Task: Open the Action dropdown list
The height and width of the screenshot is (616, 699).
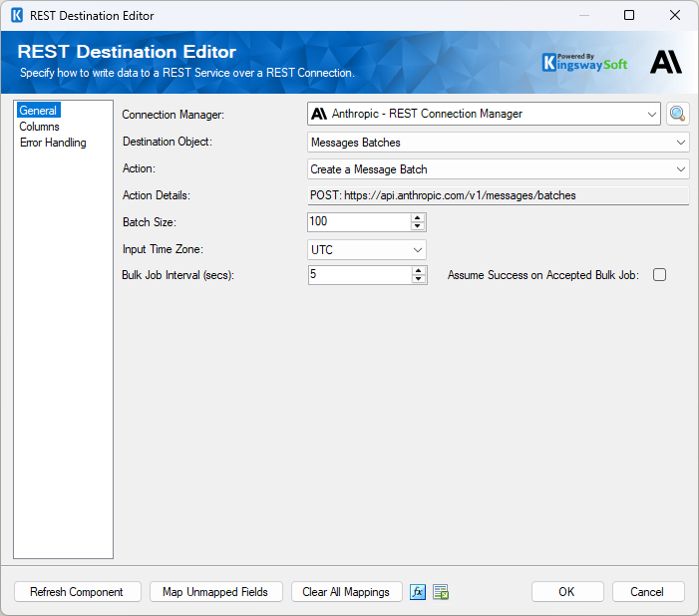Action: click(681, 169)
